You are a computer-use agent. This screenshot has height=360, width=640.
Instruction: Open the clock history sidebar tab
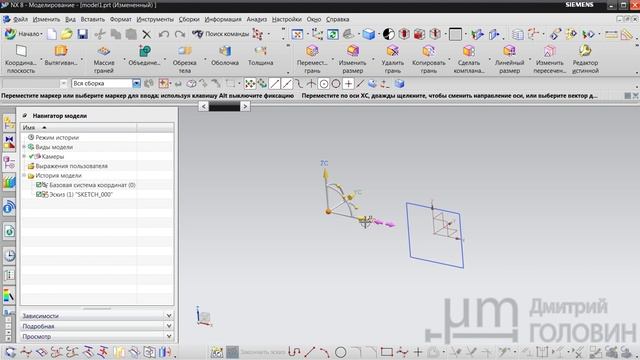[x=9, y=256]
